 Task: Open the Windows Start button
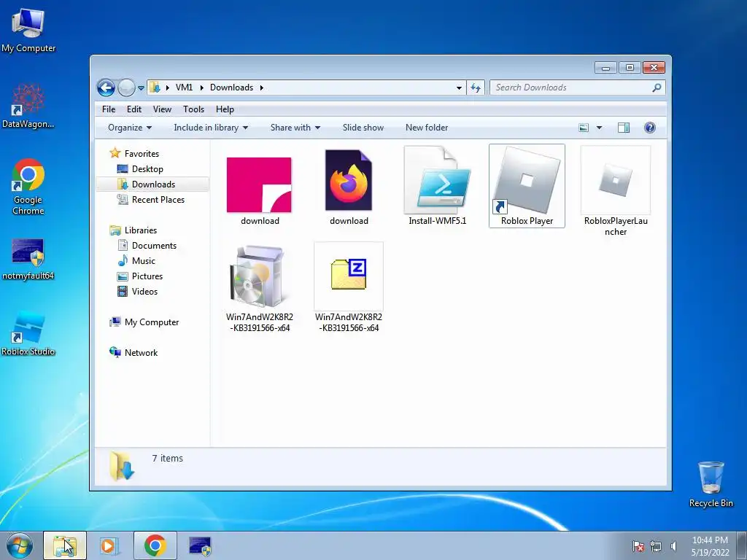[20, 545]
